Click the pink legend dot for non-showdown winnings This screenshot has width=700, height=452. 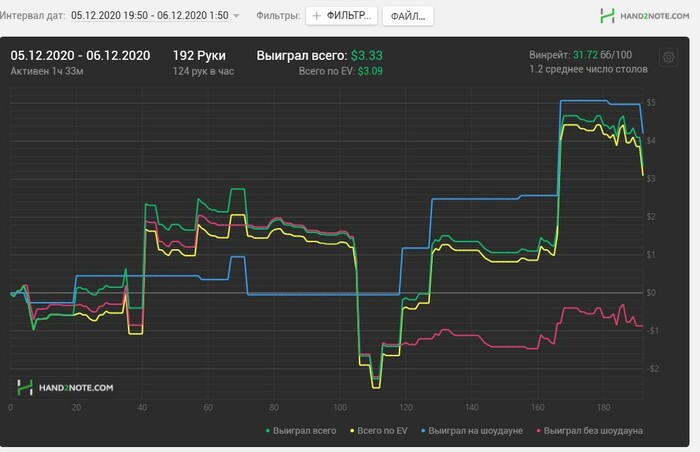538,431
